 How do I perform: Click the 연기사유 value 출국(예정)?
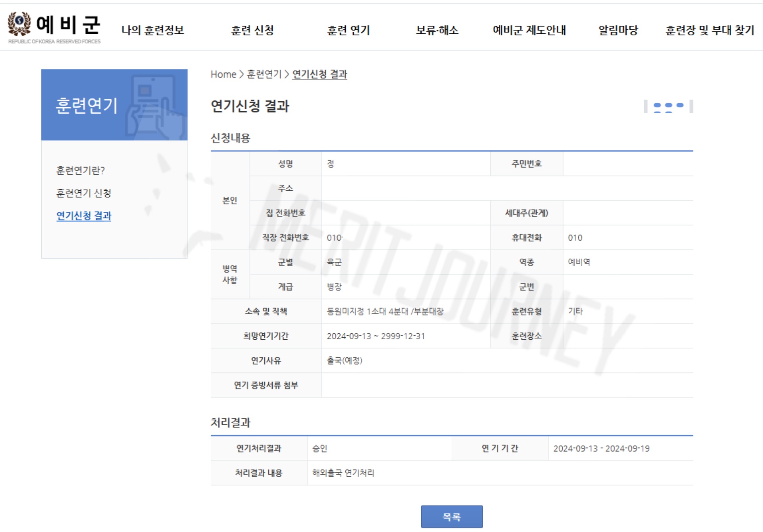click(345, 361)
